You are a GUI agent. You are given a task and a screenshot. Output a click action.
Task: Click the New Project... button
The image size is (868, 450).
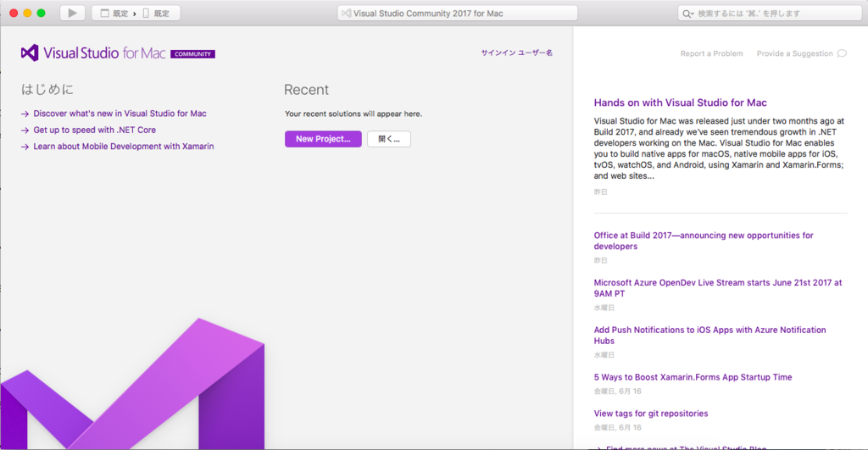[323, 139]
